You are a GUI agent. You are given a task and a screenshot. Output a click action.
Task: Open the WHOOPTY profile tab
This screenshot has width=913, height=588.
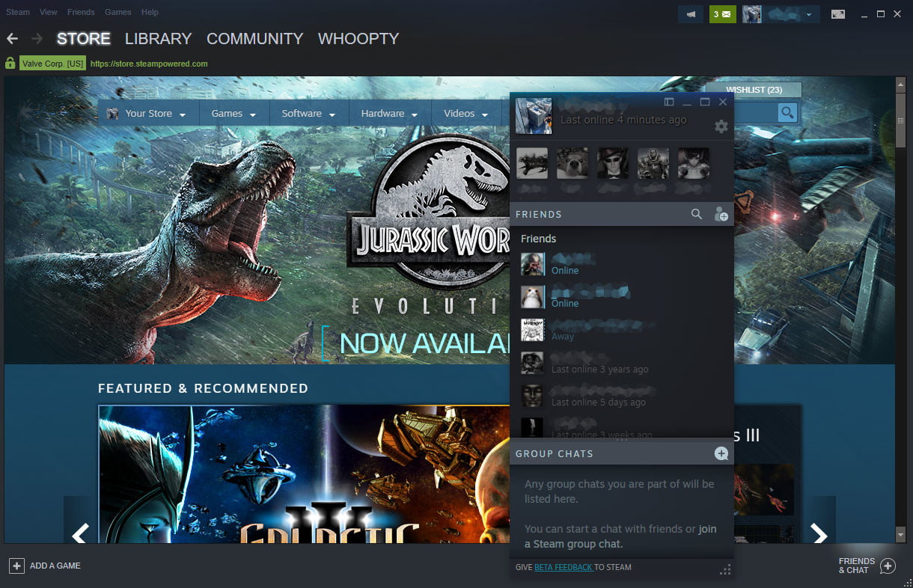pos(358,38)
